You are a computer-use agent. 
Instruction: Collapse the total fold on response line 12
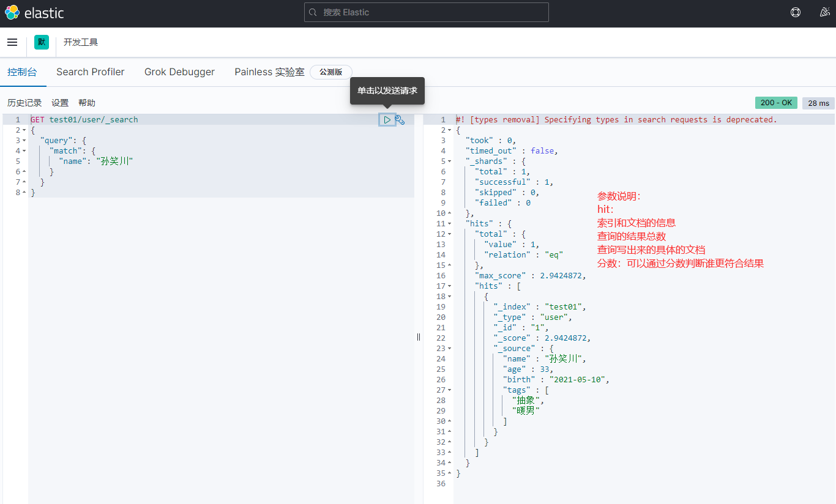450,234
